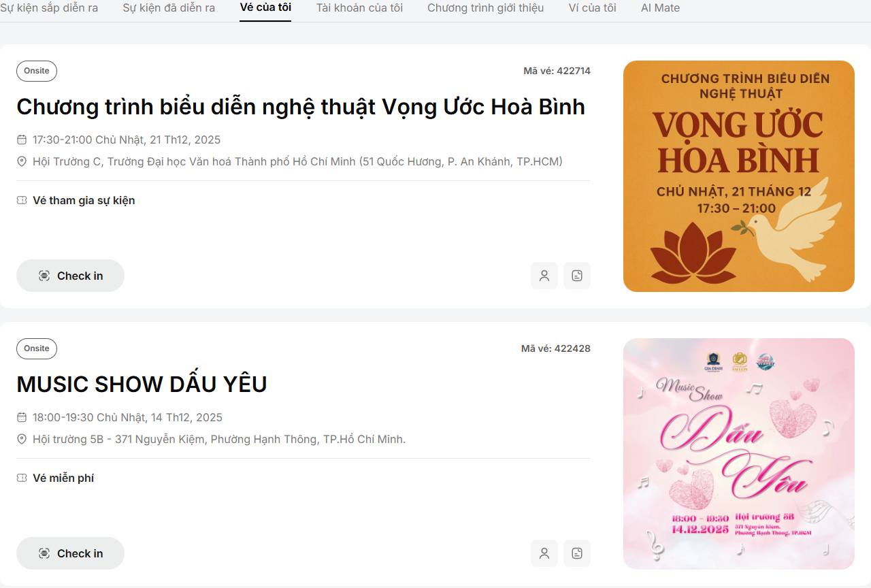The image size is (871, 588).
Task: Switch to Sự kiện sắp diễn ra tab
Action: 49,8
